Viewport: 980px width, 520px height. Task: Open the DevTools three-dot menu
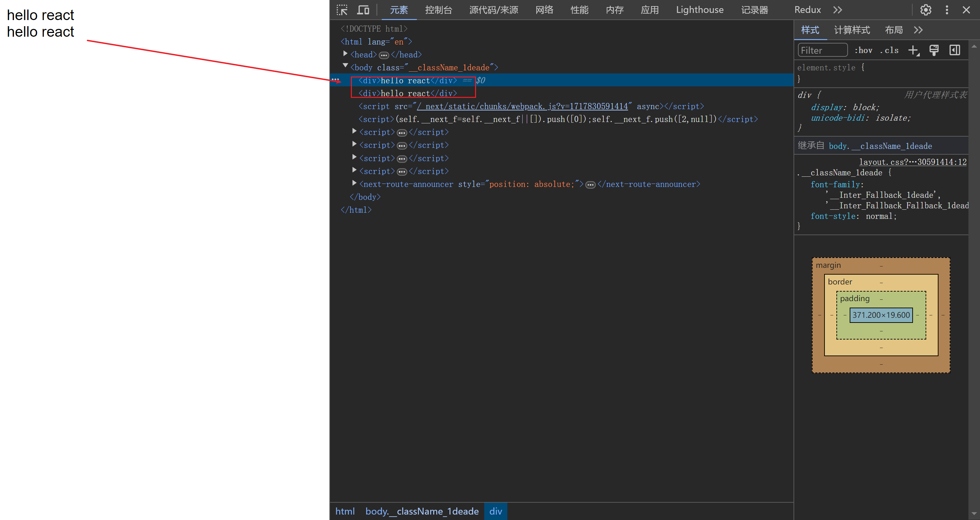[x=947, y=10]
